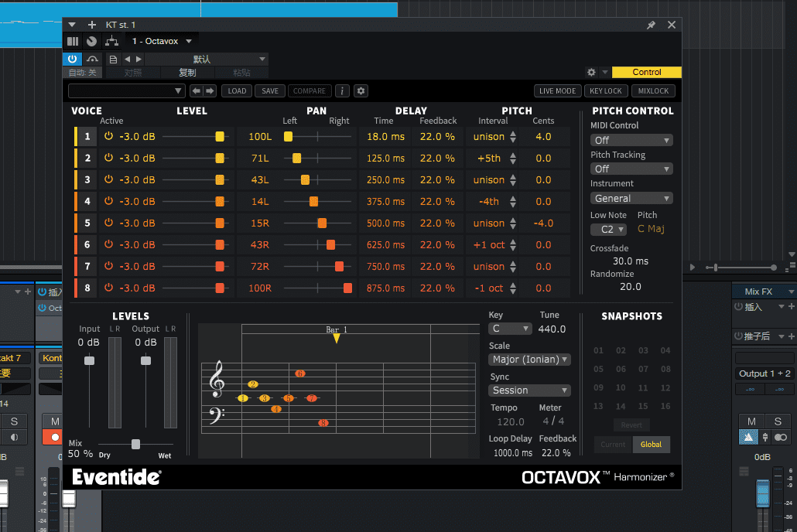The height and width of the screenshot is (532, 797).
Task: Click the Tune value 440.0
Action: pos(552,329)
